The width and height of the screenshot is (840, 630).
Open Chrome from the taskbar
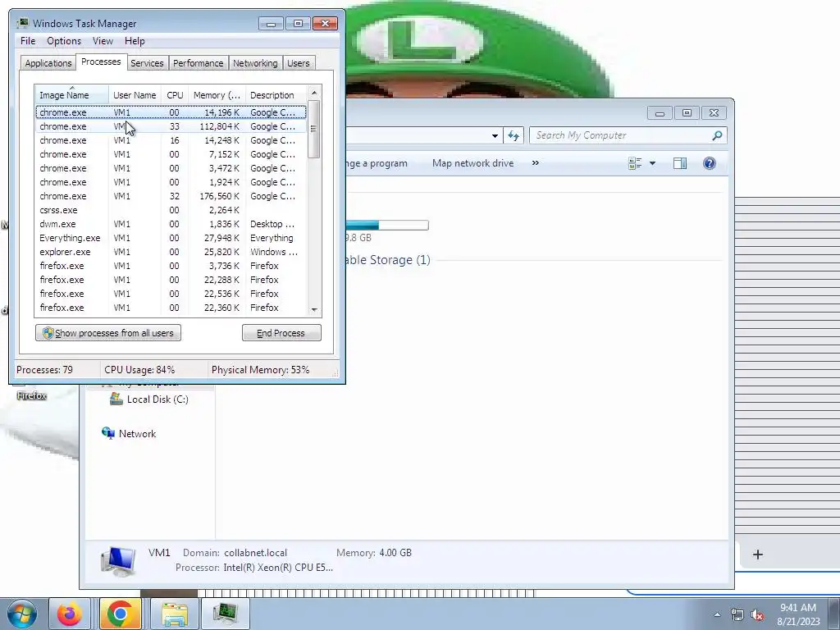point(120,614)
